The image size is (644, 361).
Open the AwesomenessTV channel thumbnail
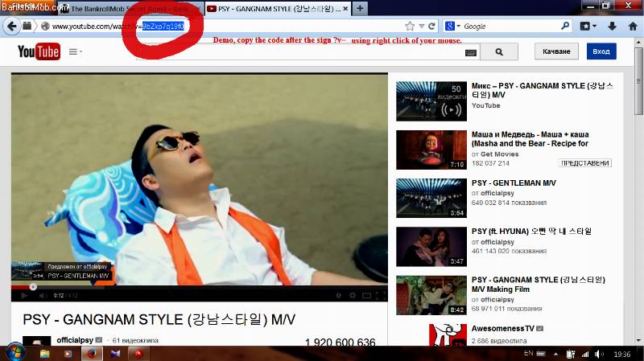[x=448, y=334]
